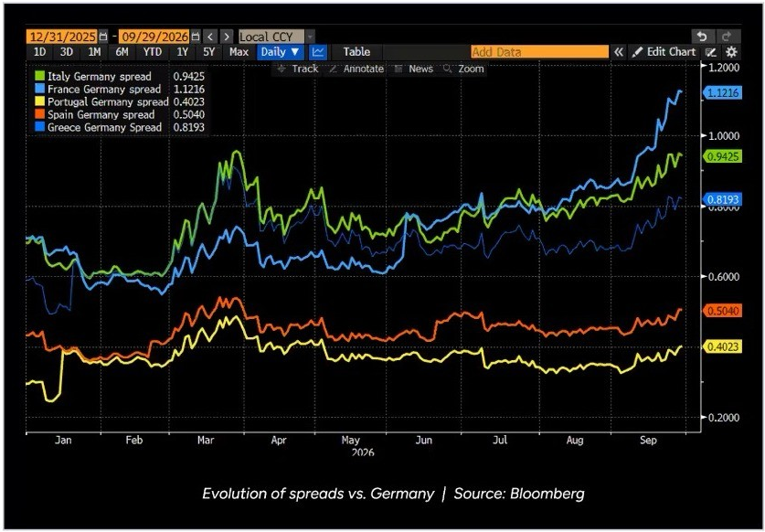Click the Add Data input field
Viewport: 765px width, 532px height.
point(539,52)
